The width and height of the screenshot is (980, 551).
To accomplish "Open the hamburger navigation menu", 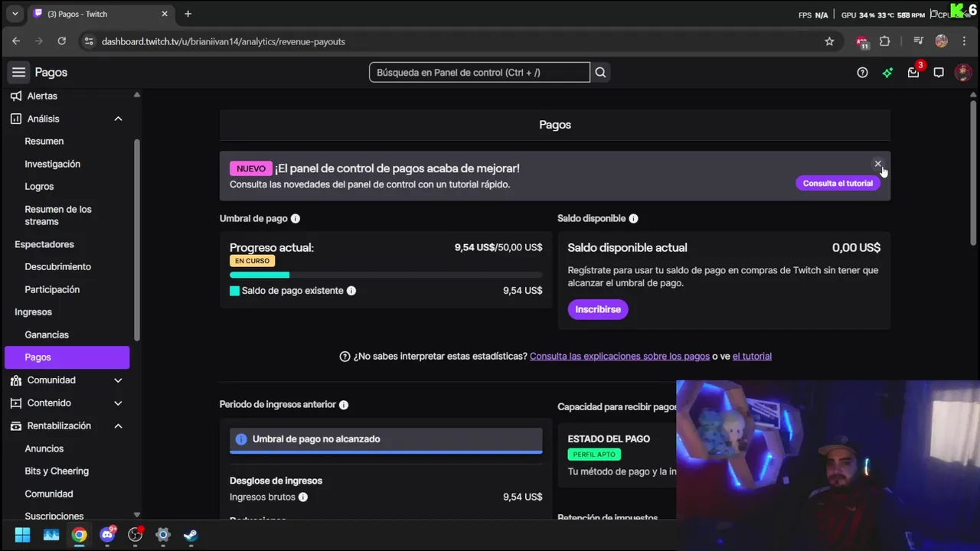I will coord(18,72).
